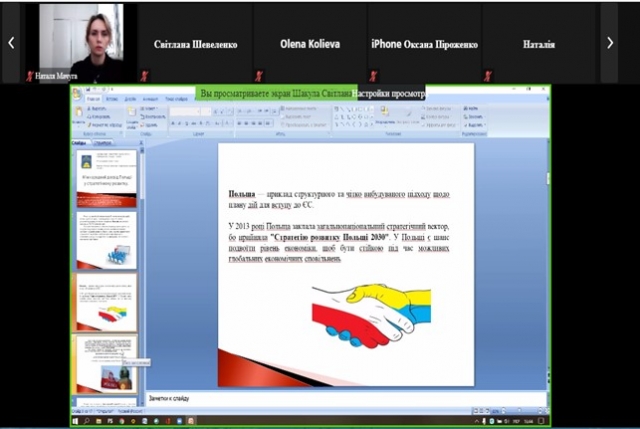Image resolution: width=640 pixels, height=429 pixels.
Task: Save via Quick Access toolbar icon
Action: pyautogui.click(x=88, y=89)
